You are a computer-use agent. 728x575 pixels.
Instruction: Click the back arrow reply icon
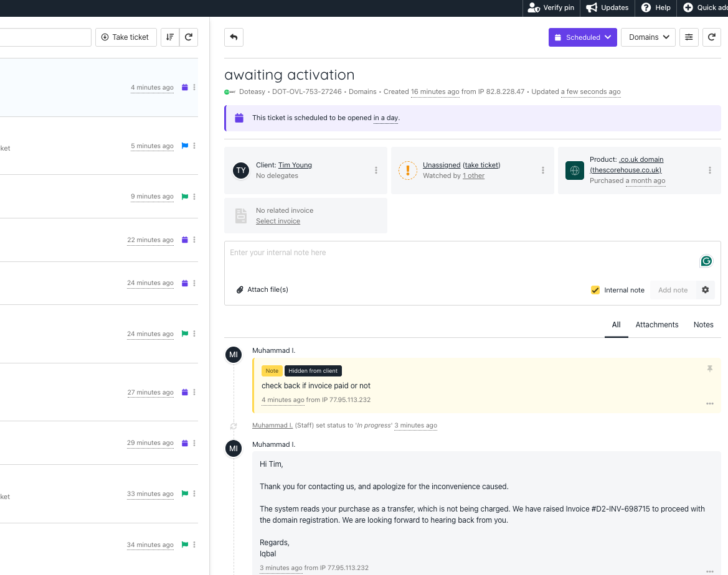click(x=234, y=37)
